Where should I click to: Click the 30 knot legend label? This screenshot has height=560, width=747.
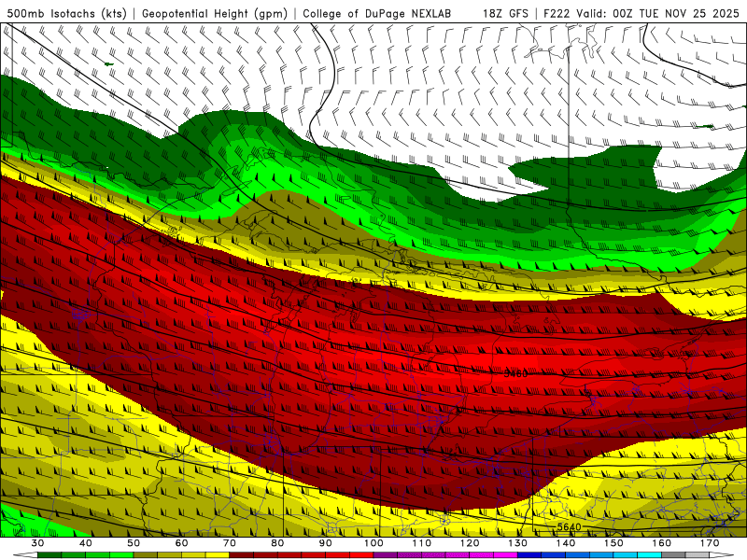pyautogui.click(x=37, y=543)
